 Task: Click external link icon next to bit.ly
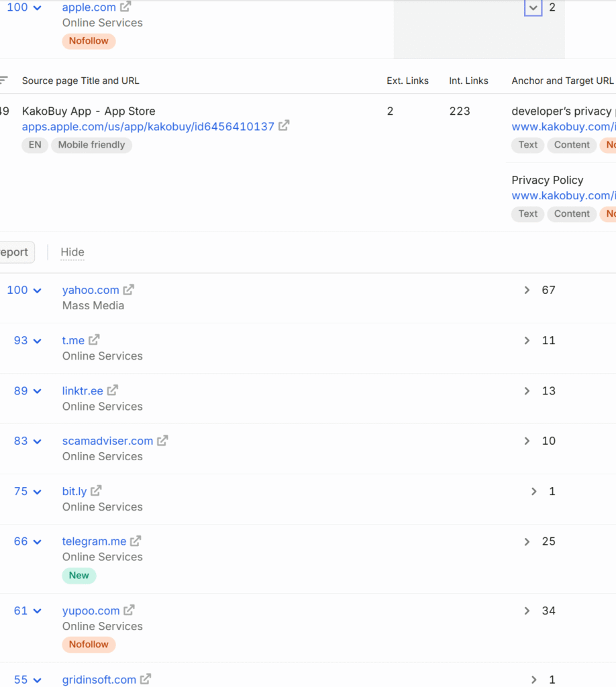pos(96,490)
